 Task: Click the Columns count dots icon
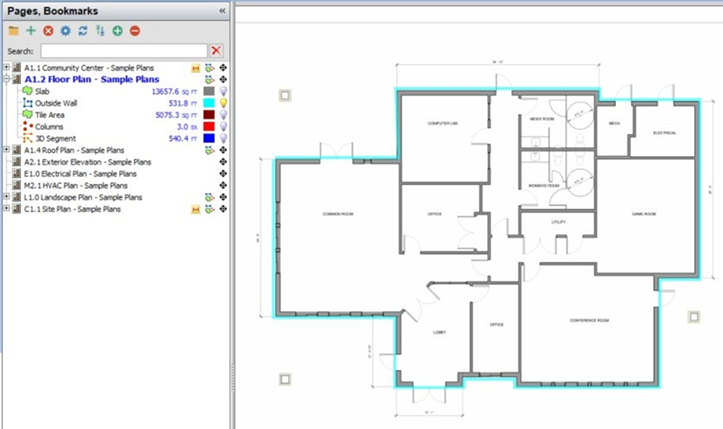click(28, 126)
